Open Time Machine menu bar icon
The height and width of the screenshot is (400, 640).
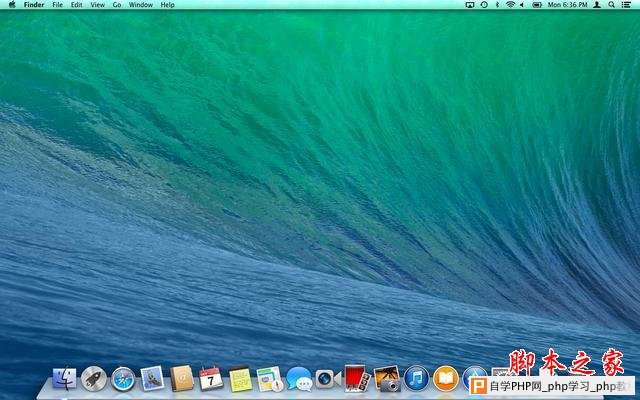tap(484, 5)
